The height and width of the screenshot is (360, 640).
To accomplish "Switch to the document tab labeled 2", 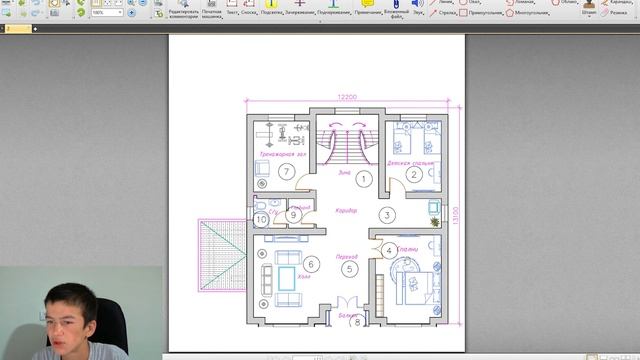I will coord(18,29).
